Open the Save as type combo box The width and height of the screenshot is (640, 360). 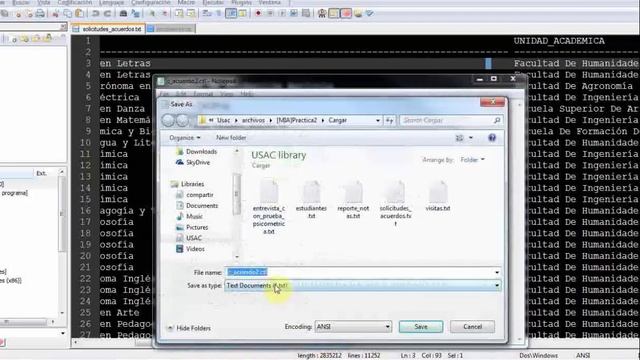pos(362,286)
